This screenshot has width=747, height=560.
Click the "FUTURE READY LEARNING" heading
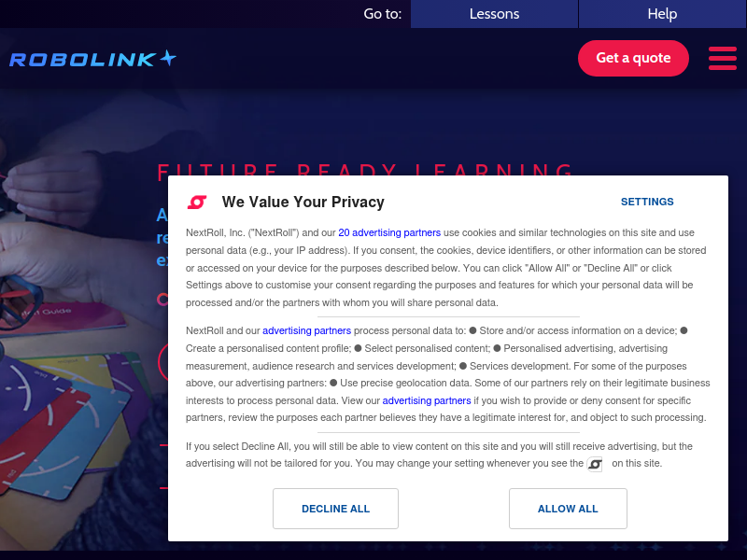point(365,171)
